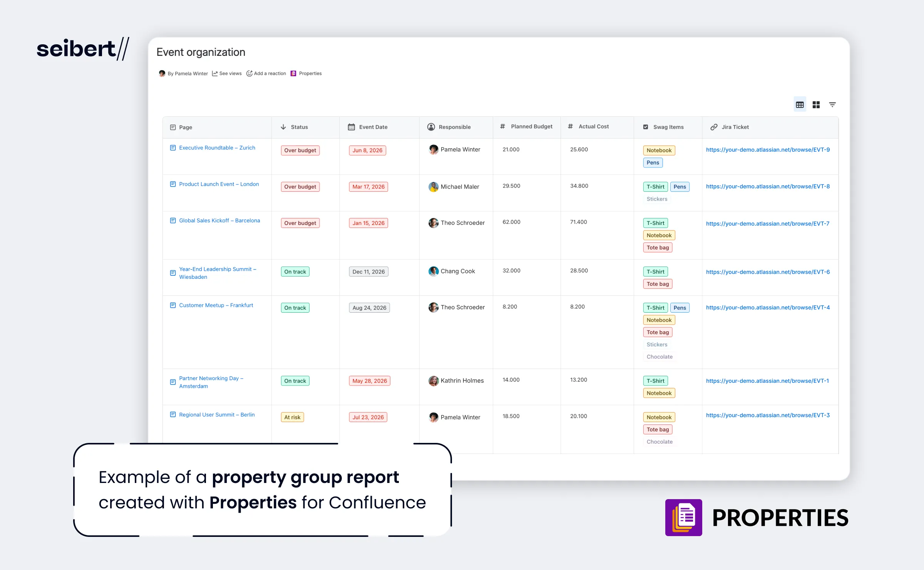This screenshot has height=570, width=924.
Task: Click the person icon in Responsible header
Action: [x=431, y=127]
